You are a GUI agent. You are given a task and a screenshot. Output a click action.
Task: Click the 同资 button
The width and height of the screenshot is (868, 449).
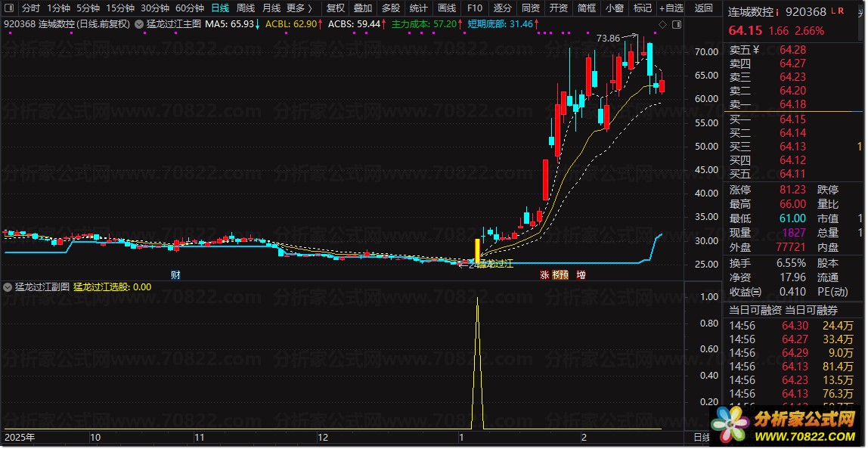coord(530,8)
